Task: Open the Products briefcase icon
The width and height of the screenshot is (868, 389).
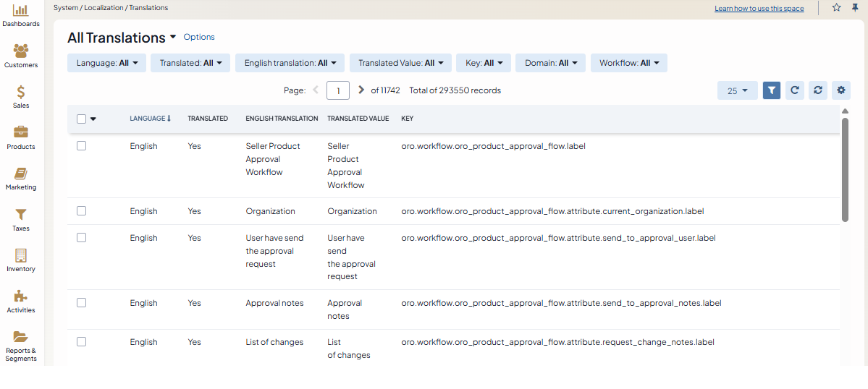Action: [21, 133]
